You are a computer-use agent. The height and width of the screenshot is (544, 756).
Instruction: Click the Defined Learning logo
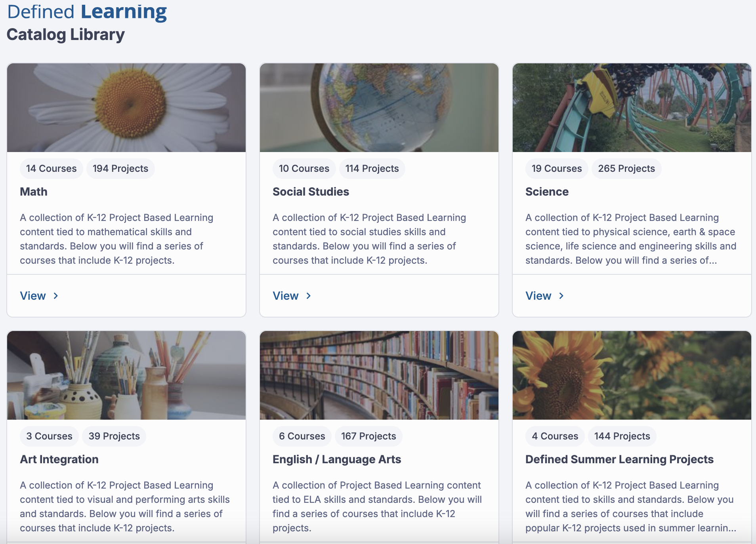[x=87, y=12]
